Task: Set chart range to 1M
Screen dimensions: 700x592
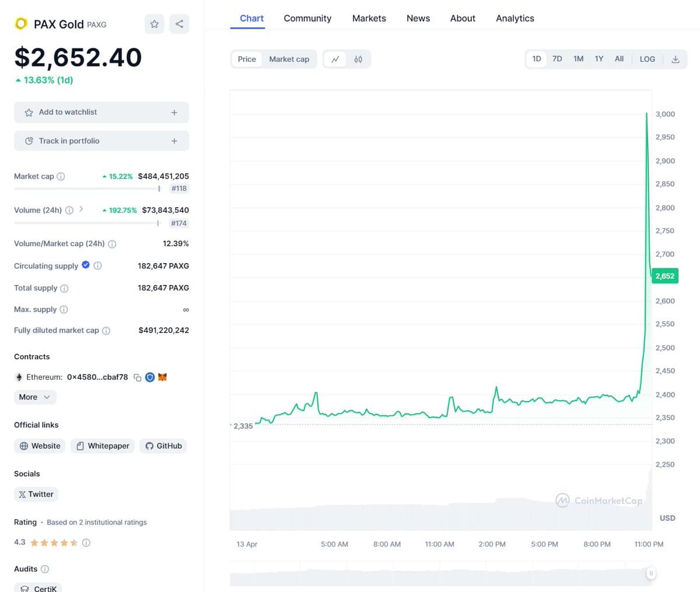Action: [x=578, y=59]
